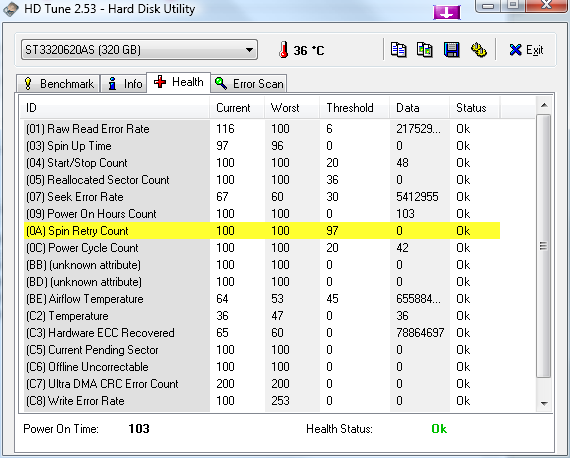Click the worst value 253 for Write Error Rate
The width and height of the screenshot is (570, 458).
[280, 401]
